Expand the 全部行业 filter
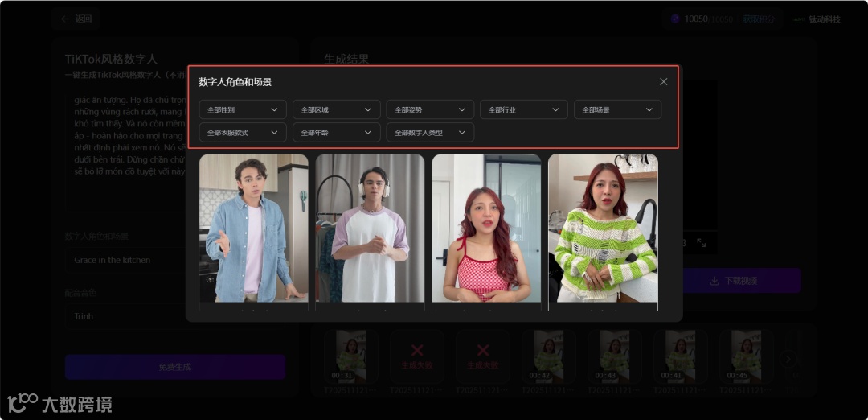The height and width of the screenshot is (420, 868). point(524,109)
